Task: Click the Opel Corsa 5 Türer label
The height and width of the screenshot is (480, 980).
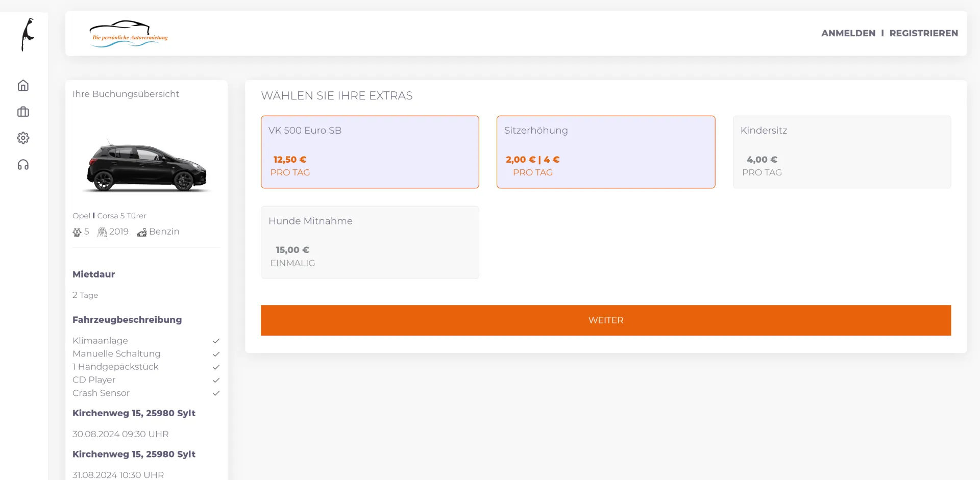Action: click(x=109, y=216)
